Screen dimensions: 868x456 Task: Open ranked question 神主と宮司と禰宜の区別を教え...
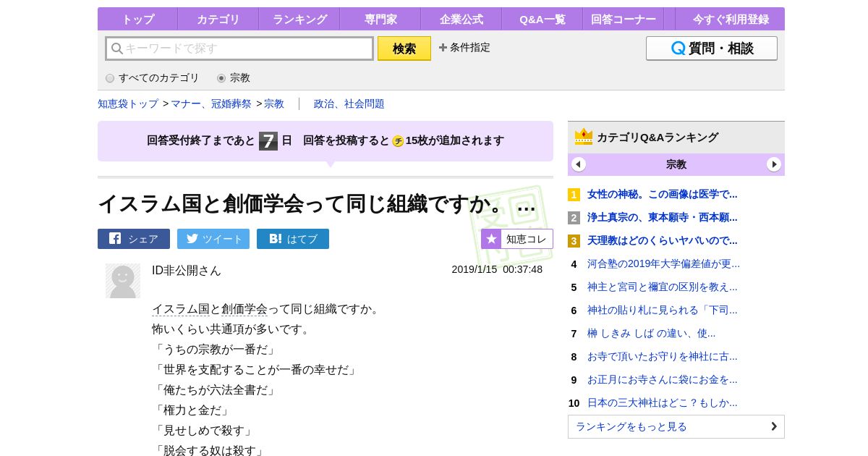click(x=663, y=287)
